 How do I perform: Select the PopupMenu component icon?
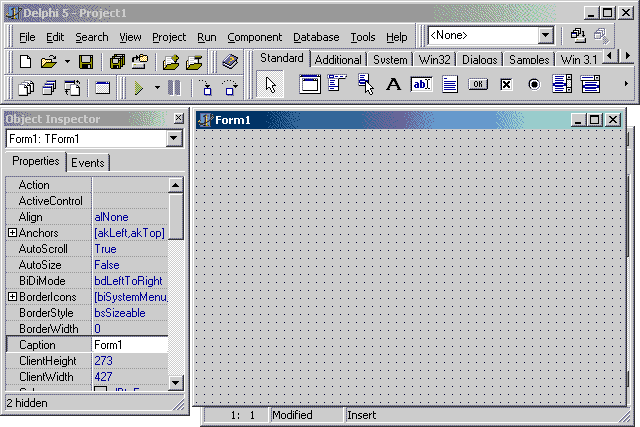pos(366,84)
